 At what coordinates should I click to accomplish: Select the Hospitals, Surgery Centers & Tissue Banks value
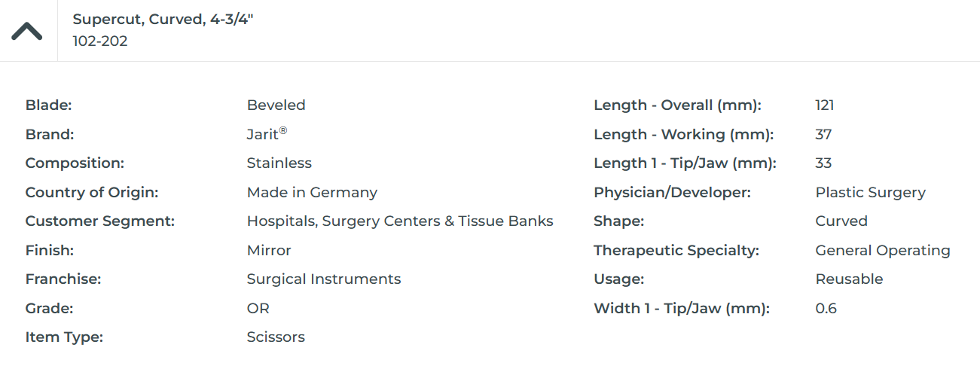(400, 221)
